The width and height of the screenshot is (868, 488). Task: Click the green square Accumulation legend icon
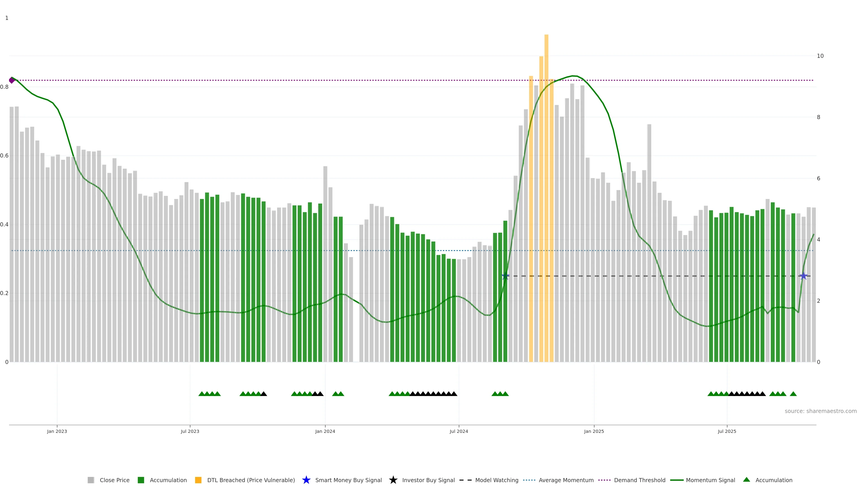tap(141, 480)
